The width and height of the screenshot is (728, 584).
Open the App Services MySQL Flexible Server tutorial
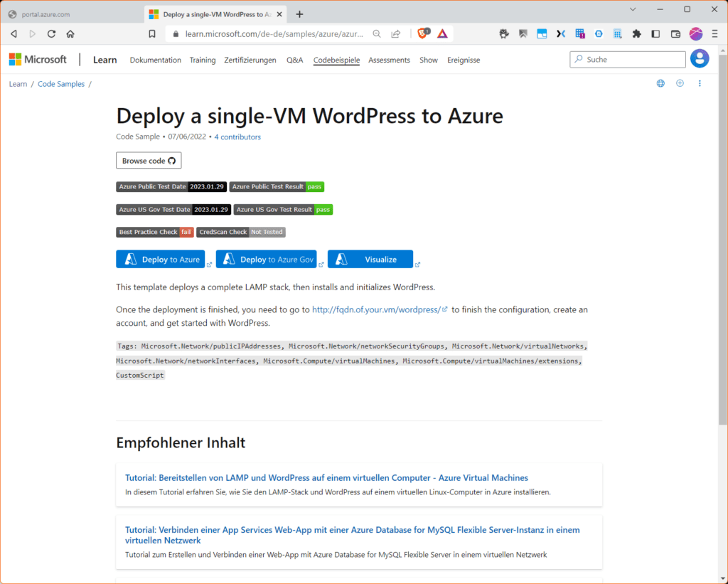click(353, 535)
